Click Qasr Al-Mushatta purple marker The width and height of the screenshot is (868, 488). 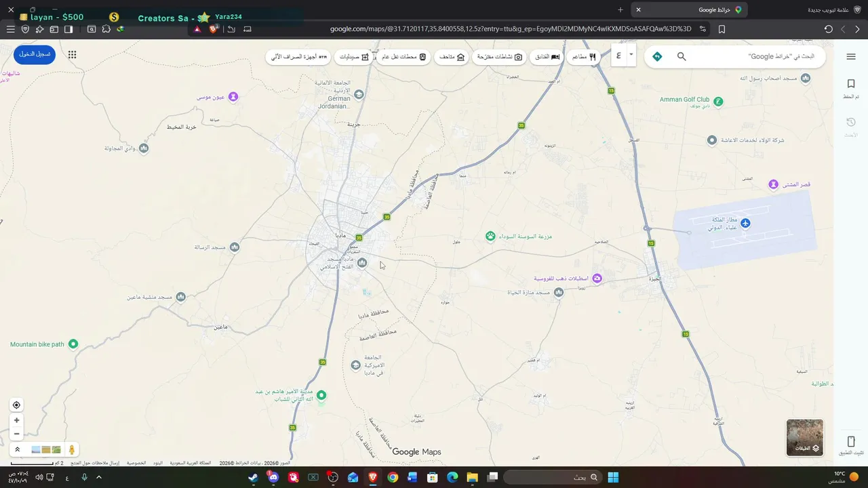[773, 184]
